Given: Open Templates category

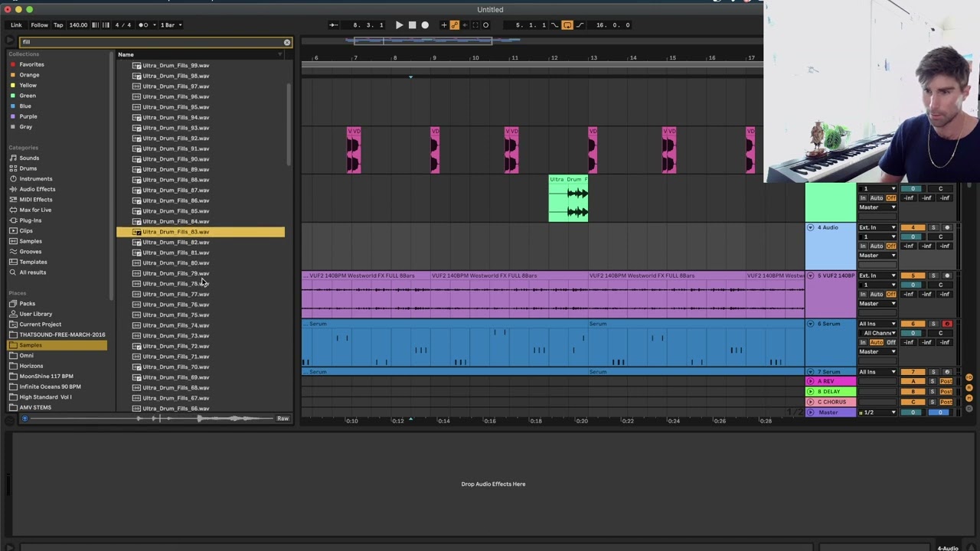Looking at the screenshot, I should point(33,262).
